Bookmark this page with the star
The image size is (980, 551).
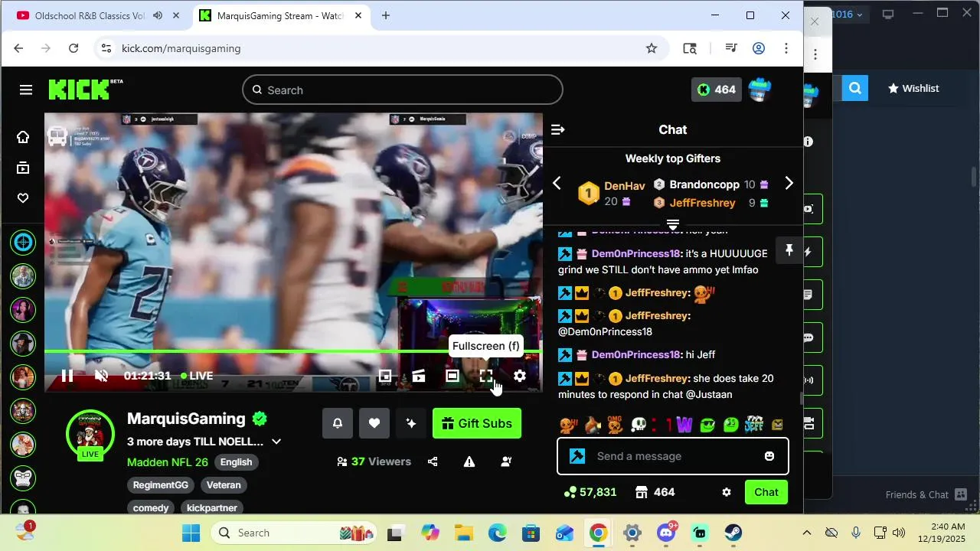[652, 48]
